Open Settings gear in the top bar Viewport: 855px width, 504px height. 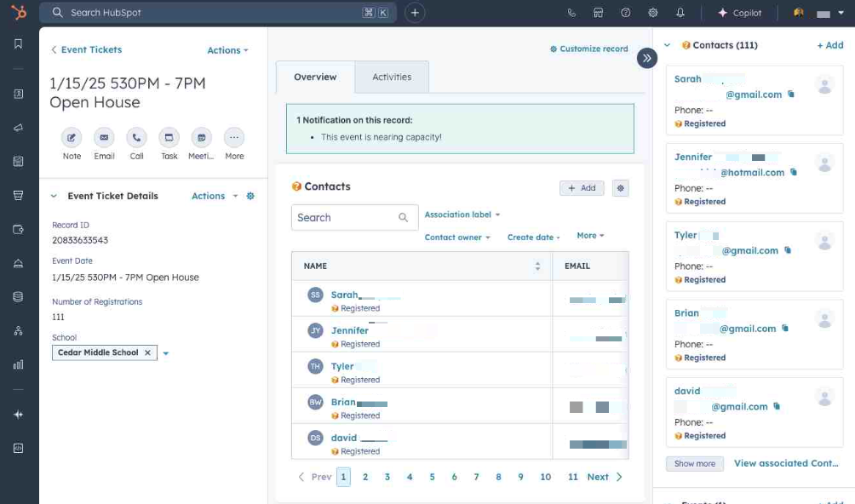[x=652, y=13]
